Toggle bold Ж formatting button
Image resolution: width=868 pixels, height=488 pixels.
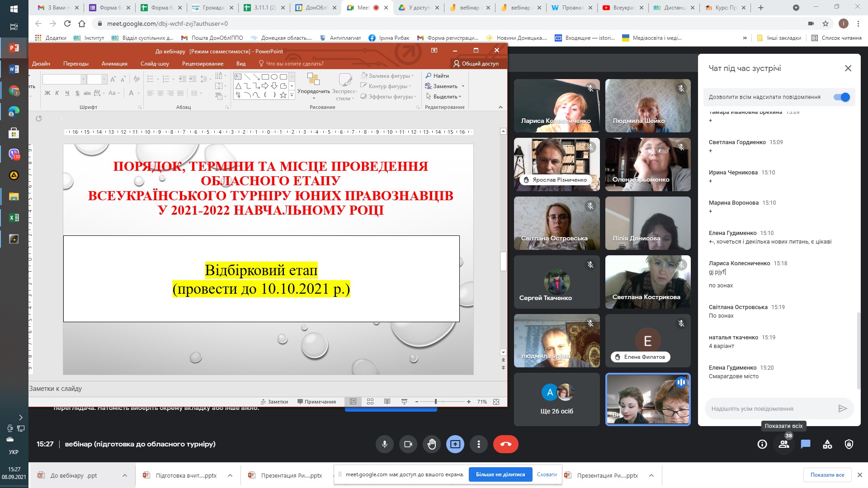[47, 93]
